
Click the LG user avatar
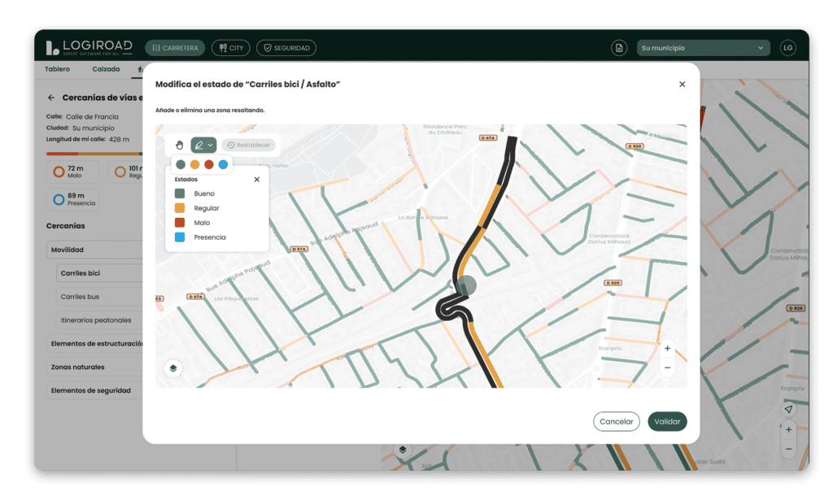tap(787, 48)
